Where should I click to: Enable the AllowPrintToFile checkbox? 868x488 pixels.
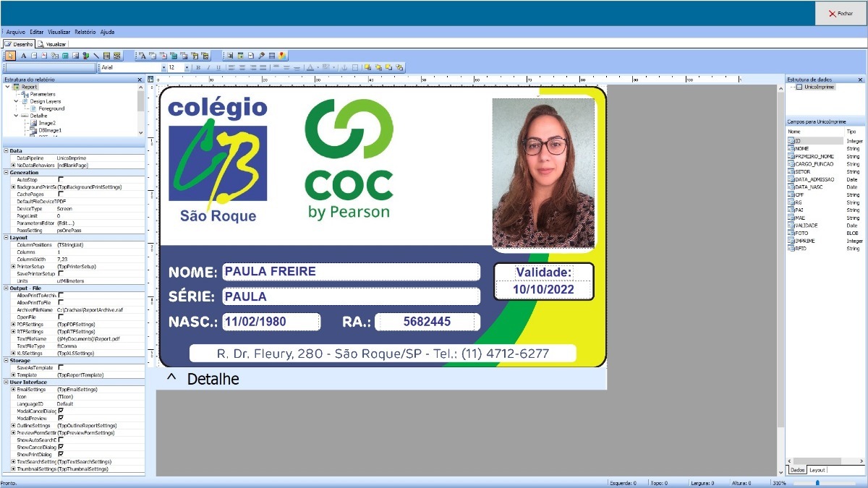[61, 302]
